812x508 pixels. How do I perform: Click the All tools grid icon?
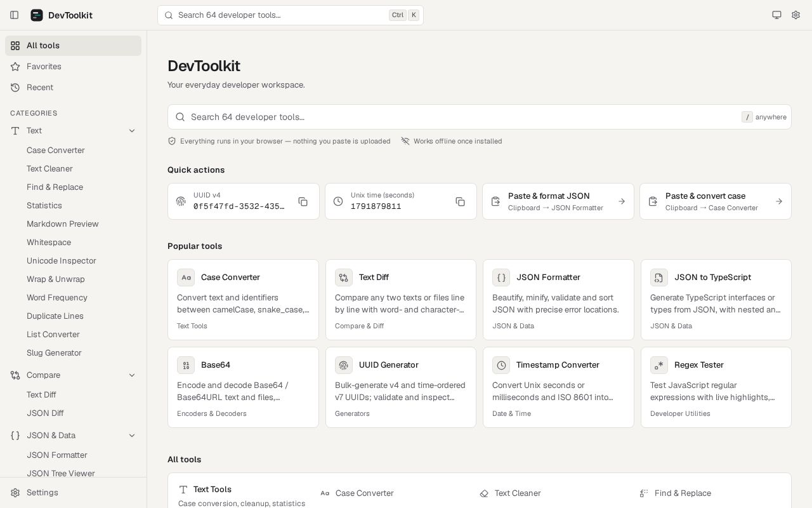[15, 46]
